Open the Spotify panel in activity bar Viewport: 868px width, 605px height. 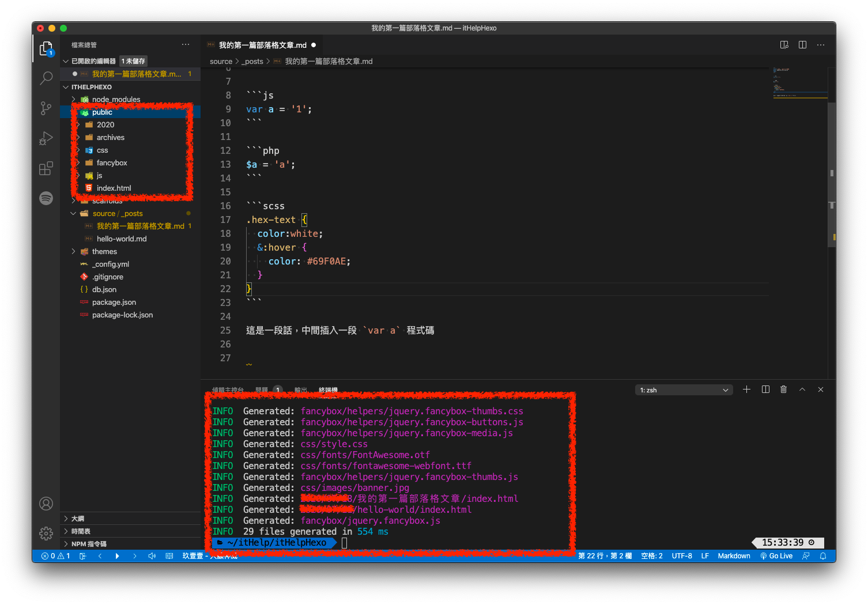coord(46,198)
